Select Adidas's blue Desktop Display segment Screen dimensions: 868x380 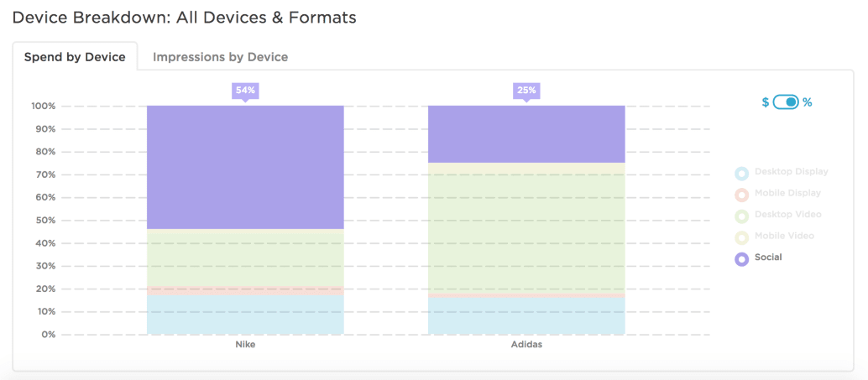[526, 316]
